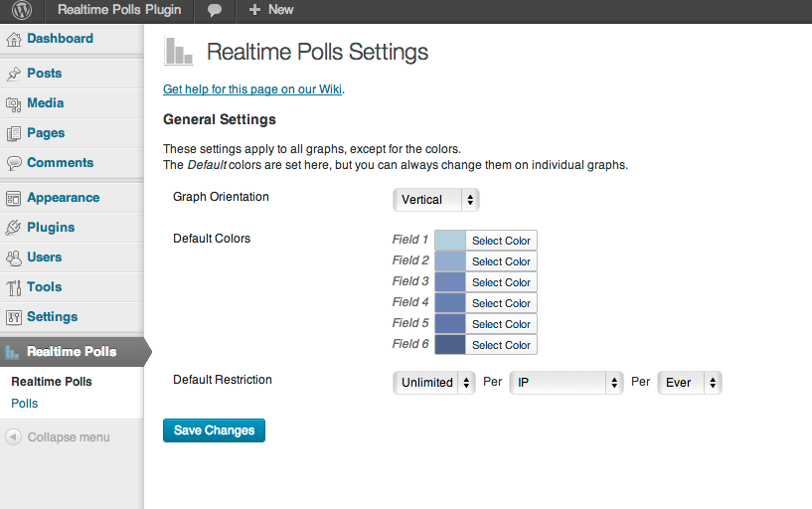This screenshot has height=509, width=812.
Task: Click Select Color for Field 3
Action: [x=501, y=282]
